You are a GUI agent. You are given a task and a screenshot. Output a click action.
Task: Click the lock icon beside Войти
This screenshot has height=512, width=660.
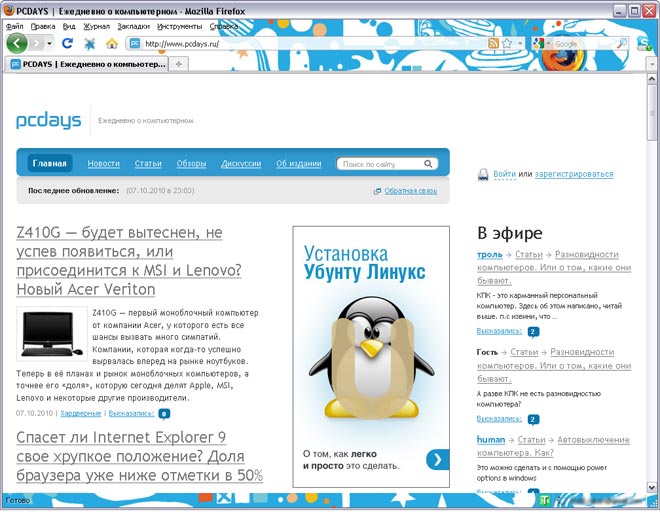coord(483,174)
